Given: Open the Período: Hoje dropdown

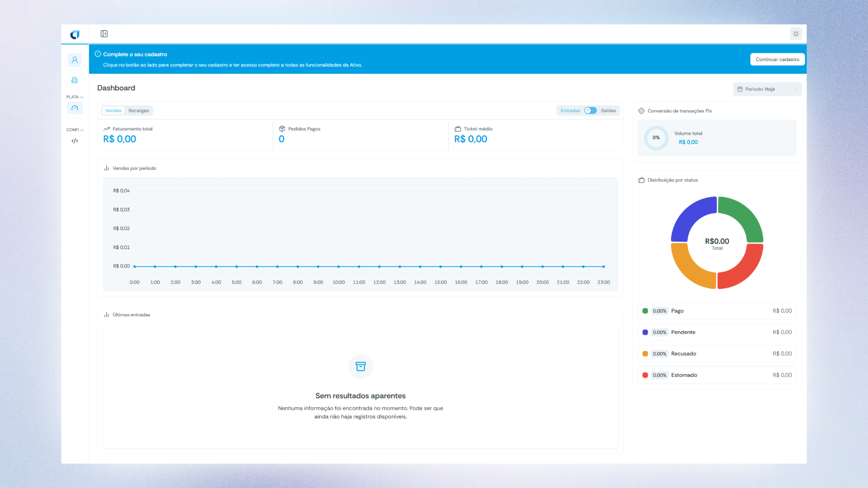Looking at the screenshot, I should (767, 89).
